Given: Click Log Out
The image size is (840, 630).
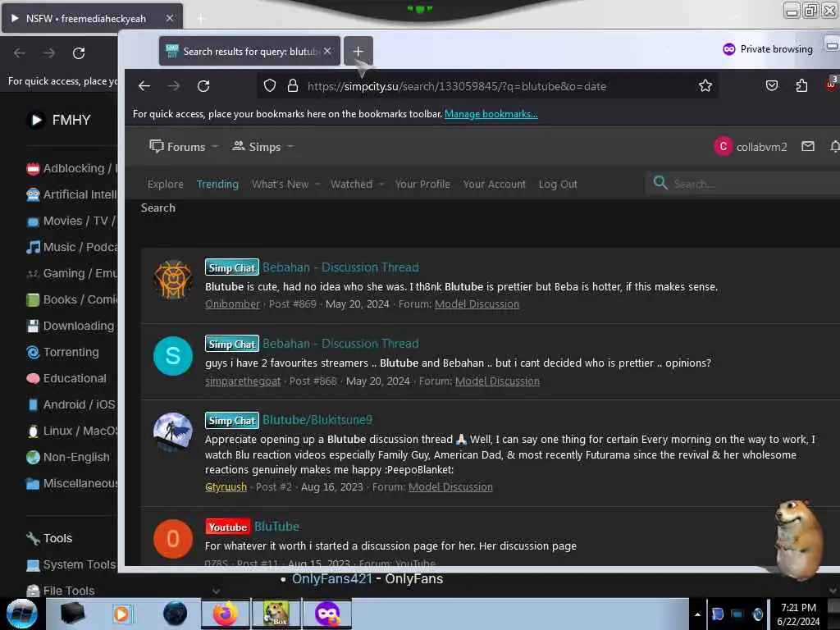Looking at the screenshot, I should [x=558, y=184].
